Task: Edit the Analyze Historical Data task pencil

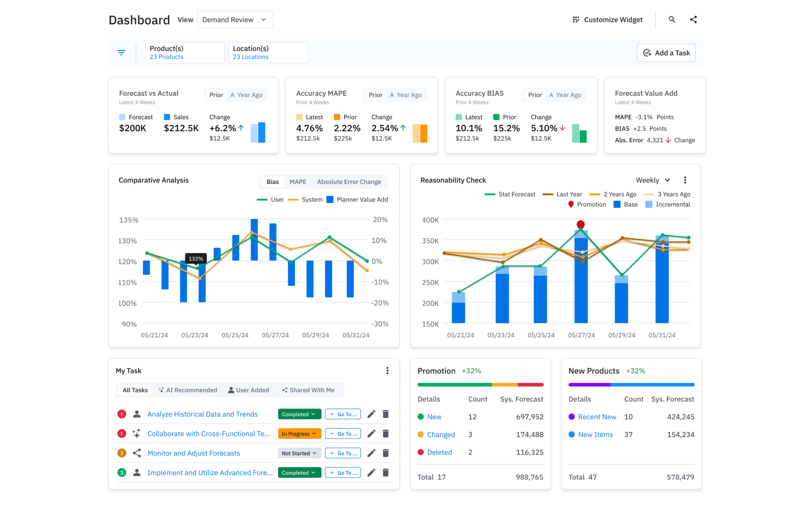Action: 371,414
